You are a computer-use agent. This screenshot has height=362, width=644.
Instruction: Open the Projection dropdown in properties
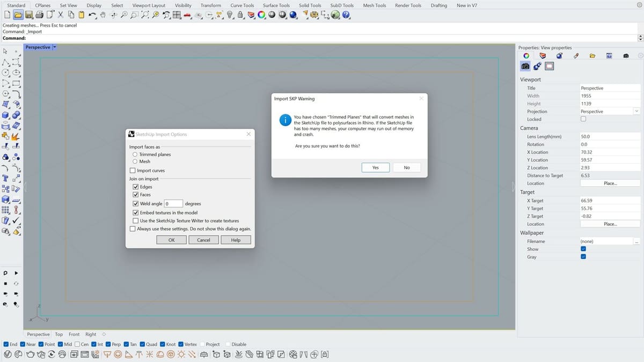[x=636, y=112]
